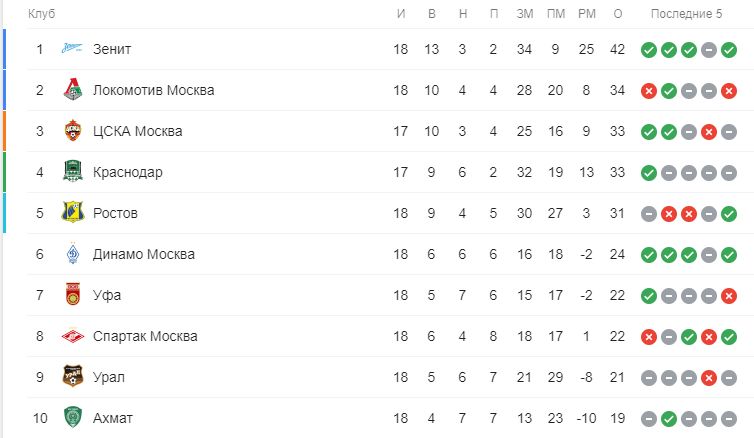This screenshot has width=754, height=438.
Task: Click Lokomotiv's first red loss indicator
Action: coord(649,91)
